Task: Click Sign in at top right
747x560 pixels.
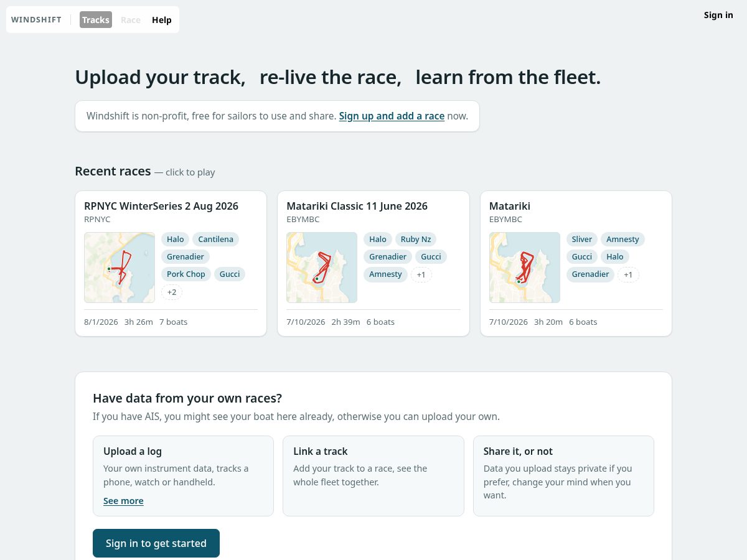Action: click(718, 15)
